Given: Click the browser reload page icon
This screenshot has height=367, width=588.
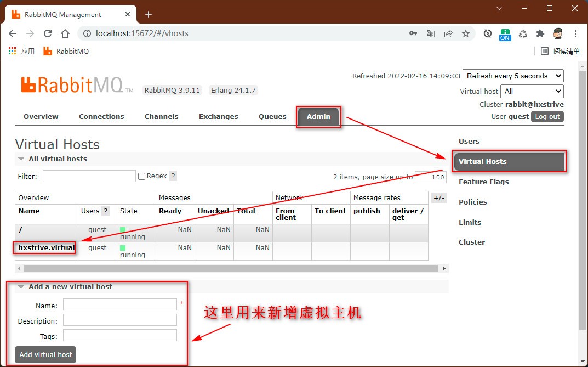Looking at the screenshot, I should (48, 33).
